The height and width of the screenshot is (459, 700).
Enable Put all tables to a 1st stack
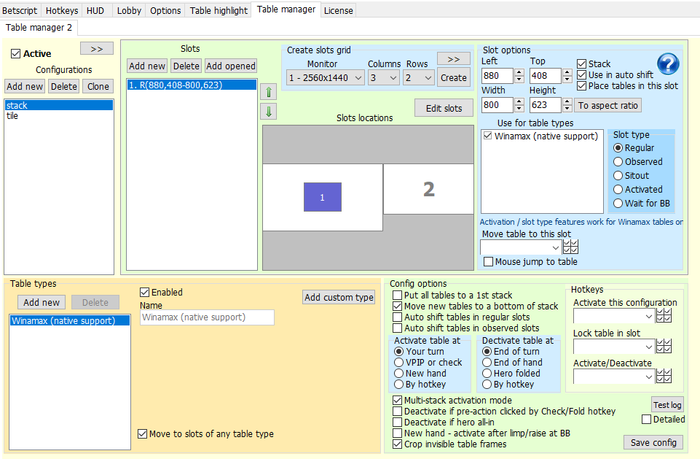397,295
